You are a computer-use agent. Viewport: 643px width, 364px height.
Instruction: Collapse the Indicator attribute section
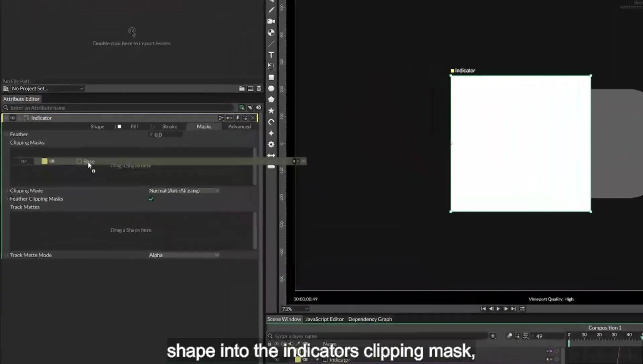(x=6, y=118)
